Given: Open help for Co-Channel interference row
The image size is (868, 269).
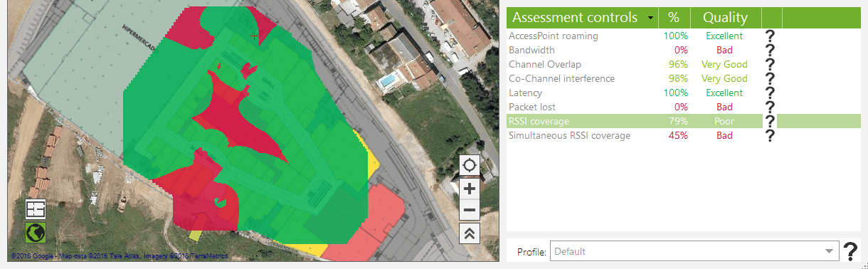Looking at the screenshot, I should tap(769, 79).
